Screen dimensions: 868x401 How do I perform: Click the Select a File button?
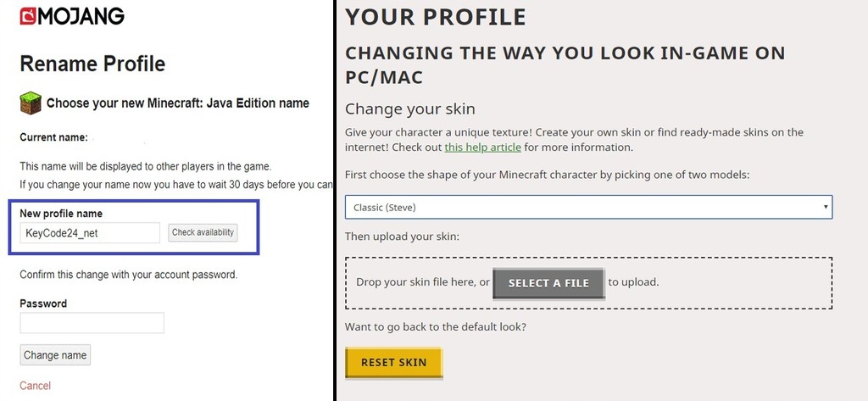point(548,283)
